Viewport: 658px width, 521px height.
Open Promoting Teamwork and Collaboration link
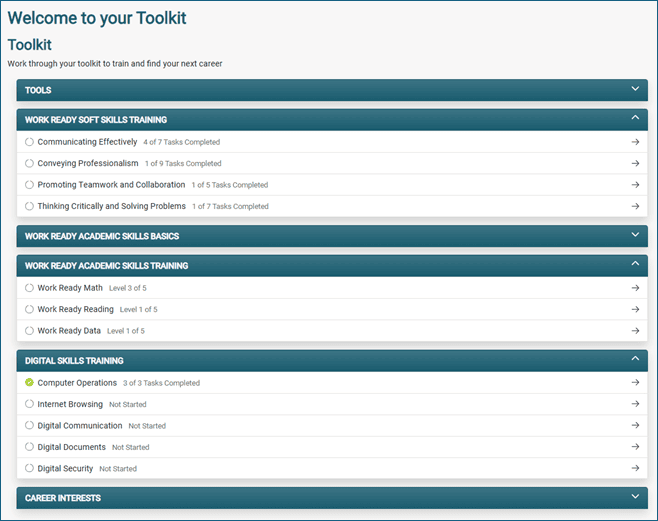pos(111,185)
